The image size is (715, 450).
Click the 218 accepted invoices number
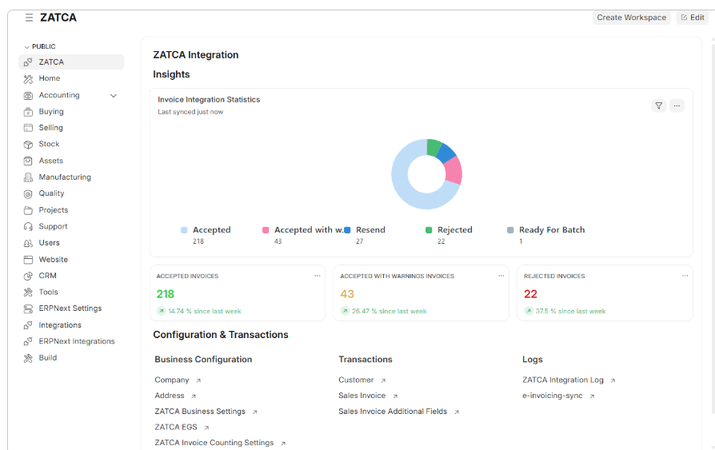(165, 294)
